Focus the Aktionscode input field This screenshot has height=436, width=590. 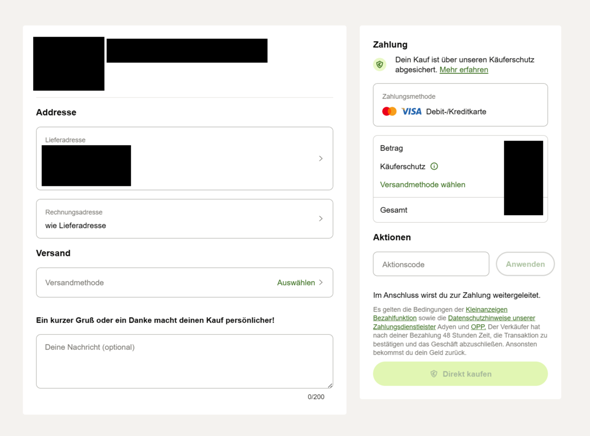click(x=431, y=264)
